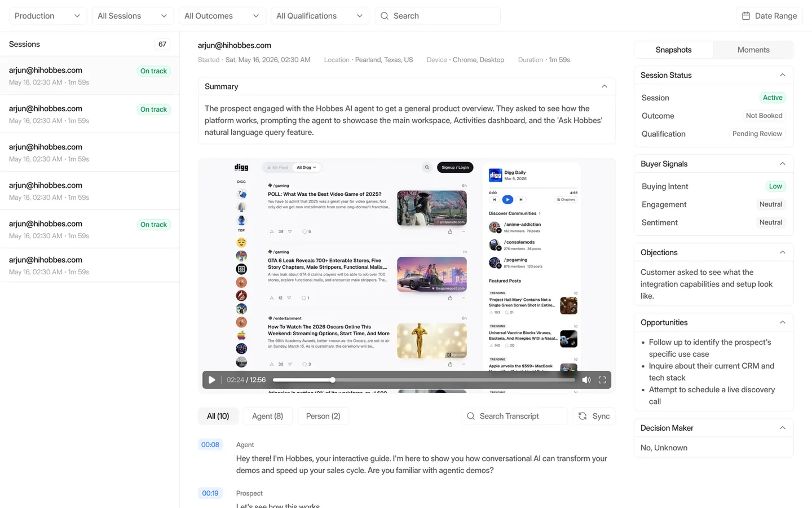Click the round search icon in the digg video
812x508 pixels.
[427, 167]
